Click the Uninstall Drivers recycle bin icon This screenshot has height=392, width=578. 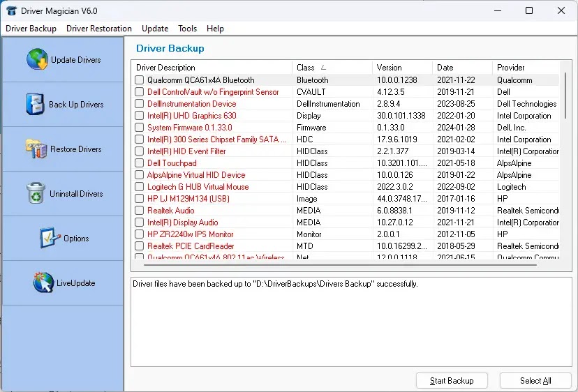click(36, 193)
